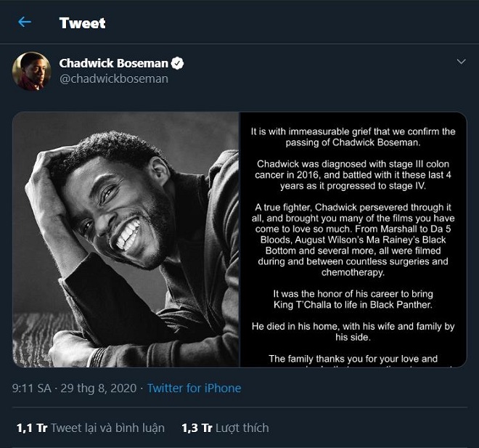This screenshot has width=479, height=448.
Task: Open the family statement text image
Action: click(x=353, y=240)
